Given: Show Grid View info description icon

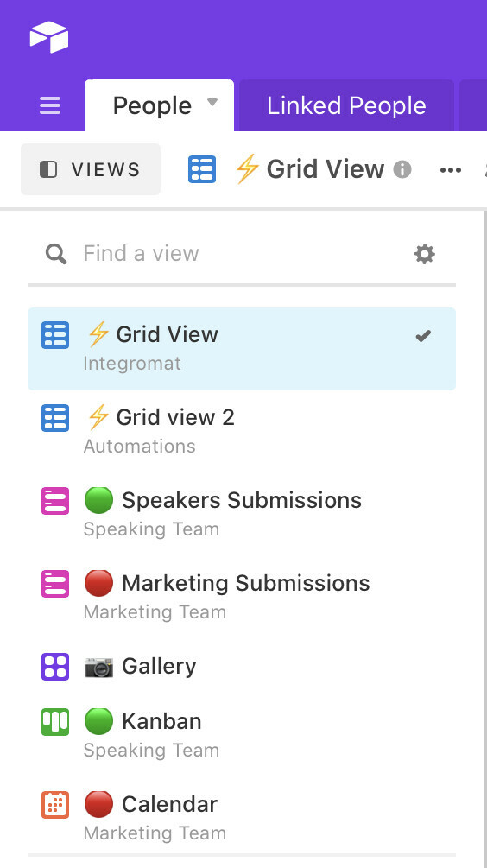Looking at the screenshot, I should point(402,169).
